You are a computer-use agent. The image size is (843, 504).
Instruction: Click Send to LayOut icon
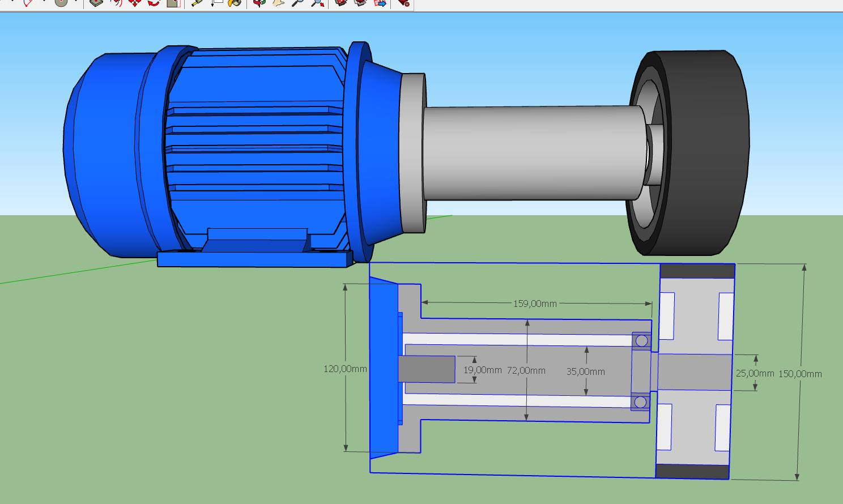(380, 2)
